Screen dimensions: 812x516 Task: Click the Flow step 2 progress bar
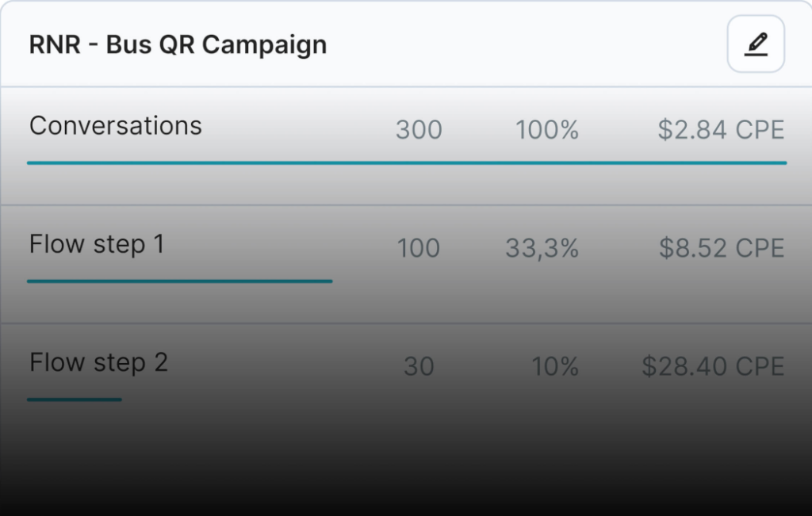tap(75, 399)
